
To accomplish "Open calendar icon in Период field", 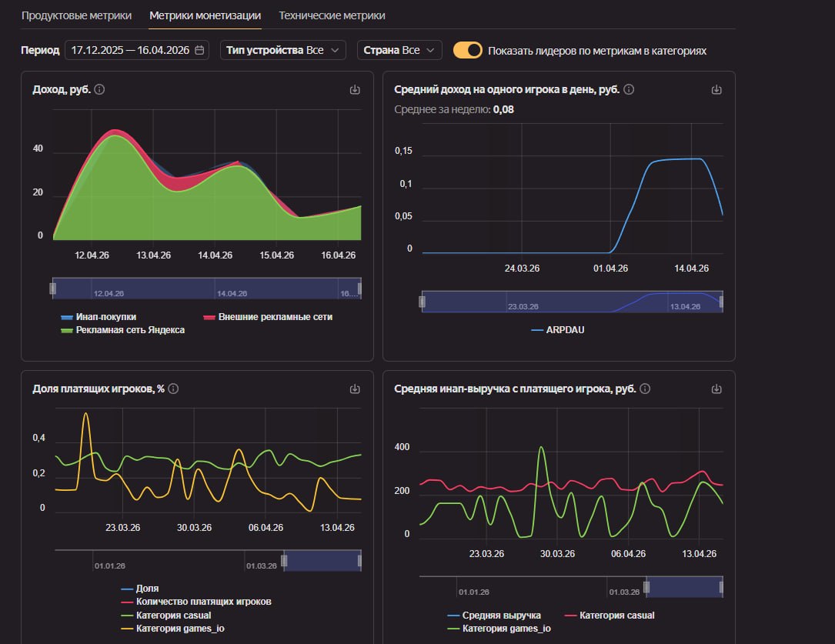I will (x=199, y=50).
